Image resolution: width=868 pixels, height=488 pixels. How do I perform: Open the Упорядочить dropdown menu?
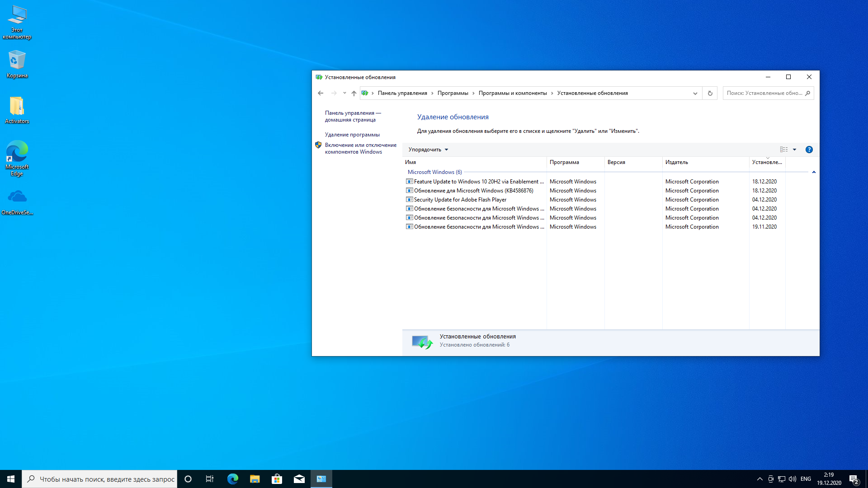click(428, 150)
